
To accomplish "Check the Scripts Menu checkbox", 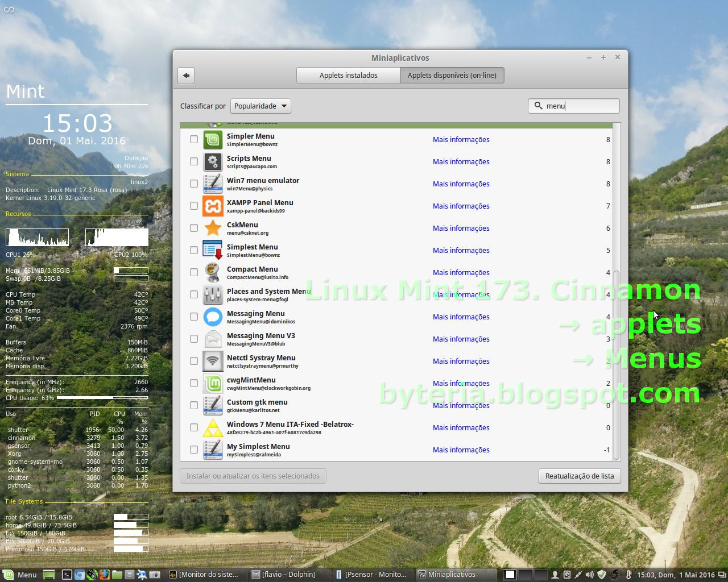I will tap(194, 161).
